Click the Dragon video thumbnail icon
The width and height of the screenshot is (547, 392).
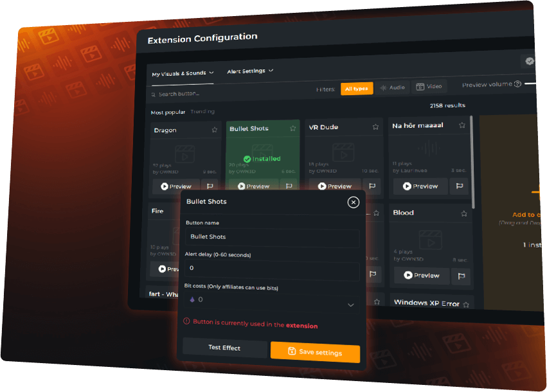[x=185, y=154]
